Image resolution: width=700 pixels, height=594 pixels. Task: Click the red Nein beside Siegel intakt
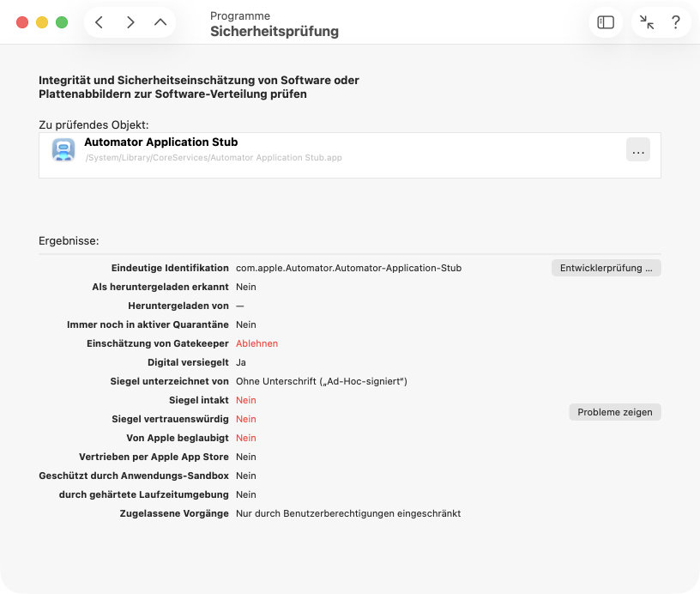click(x=245, y=400)
